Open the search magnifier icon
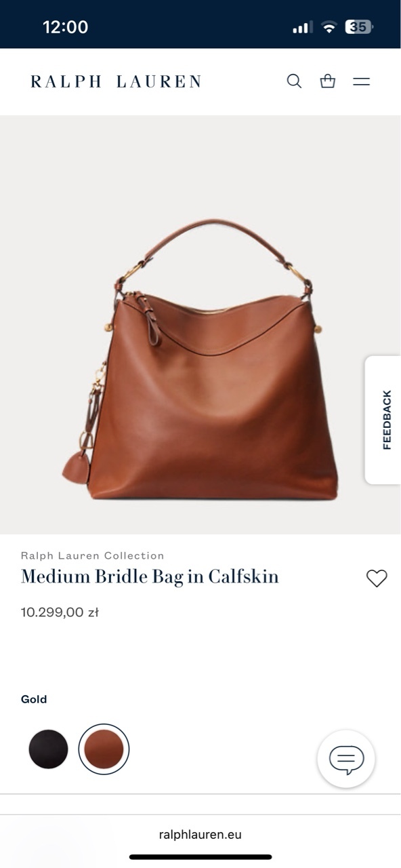 (294, 81)
